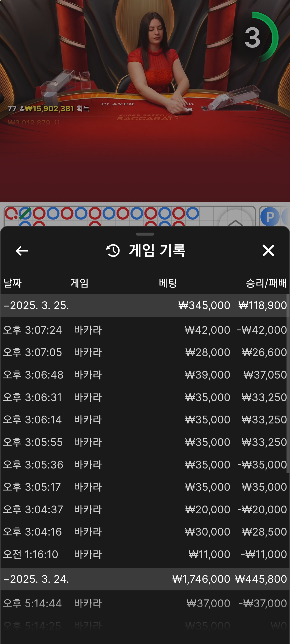Open the 오후 5:14:44 record from March 24
The width and height of the screenshot is (290, 644).
145,603
